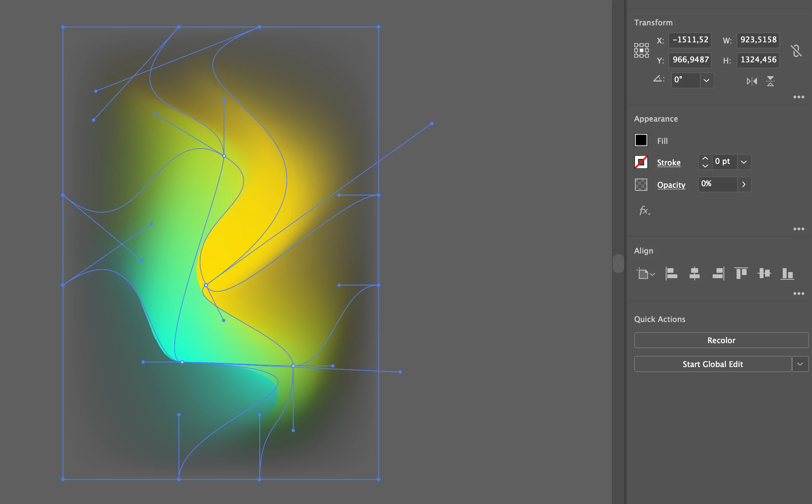812x504 pixels.
Task: Click Vertical Align Bottom icon
Action: (787, 274)
